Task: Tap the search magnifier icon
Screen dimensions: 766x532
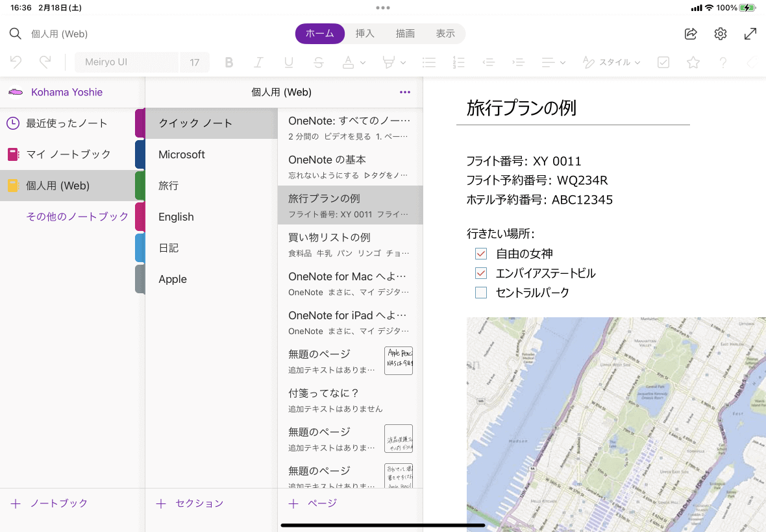Action: [x=15, y=34]
